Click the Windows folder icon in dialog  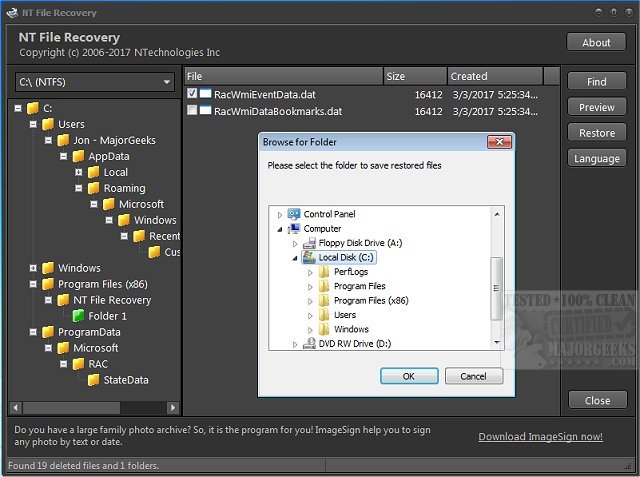click(x=324, y=329)
